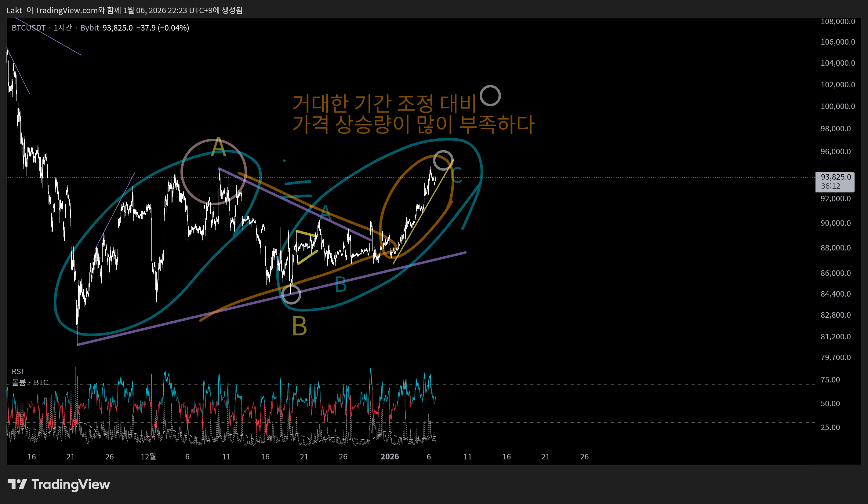Viewport: 868px width, 504px height.
Task: Click the 100,000.0 price axis label
Action: (x=838, y=106)
